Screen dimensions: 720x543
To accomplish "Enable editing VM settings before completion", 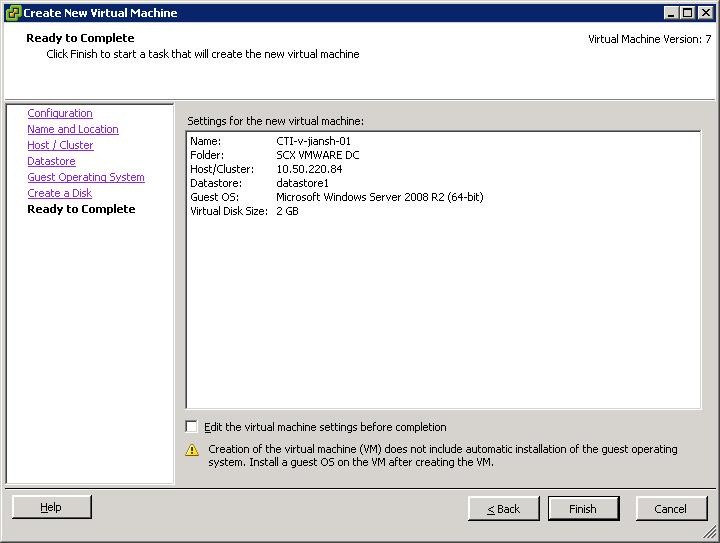I will (192, 427).
